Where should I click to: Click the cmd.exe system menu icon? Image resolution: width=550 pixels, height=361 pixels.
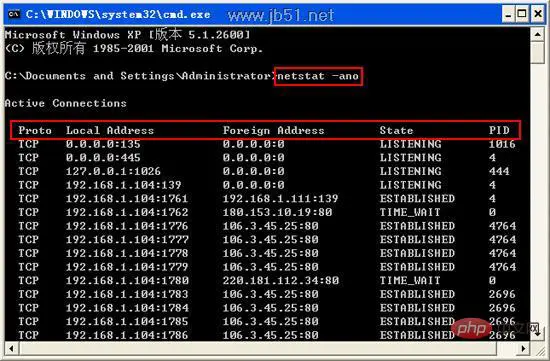tap(13, 14)
